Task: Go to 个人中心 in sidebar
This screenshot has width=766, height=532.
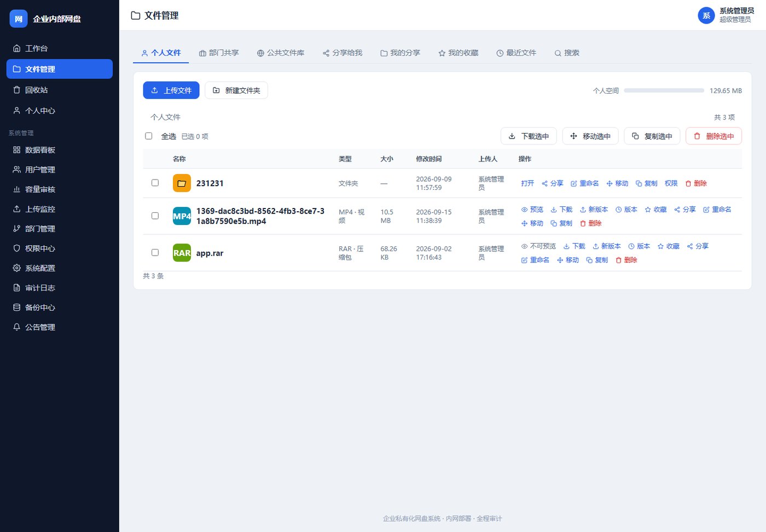Action: point(60,111)
